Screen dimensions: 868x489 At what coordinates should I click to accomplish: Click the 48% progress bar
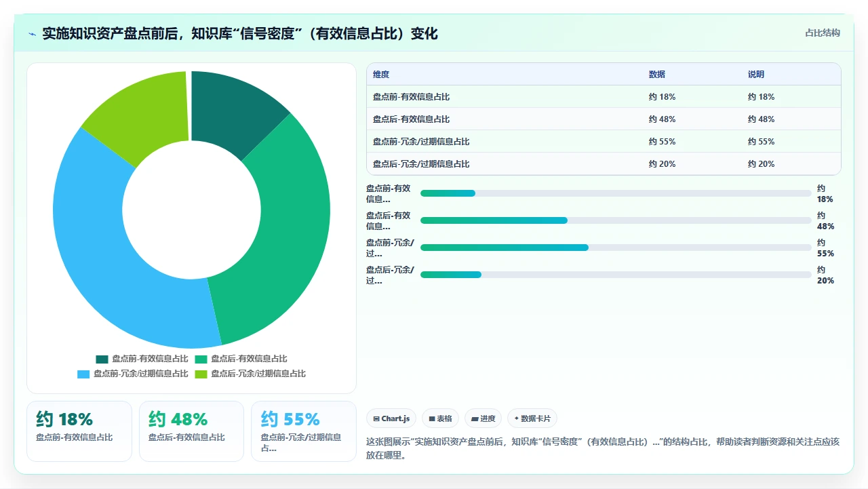616,220
